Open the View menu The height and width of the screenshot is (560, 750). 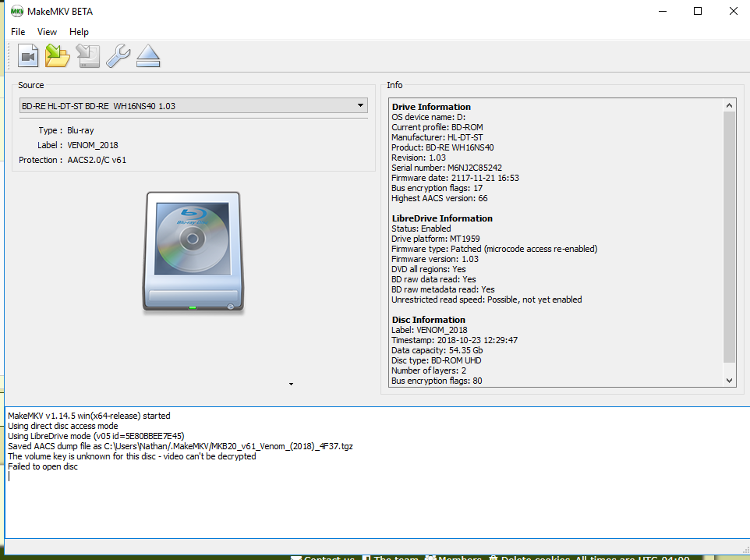[47, 32]
